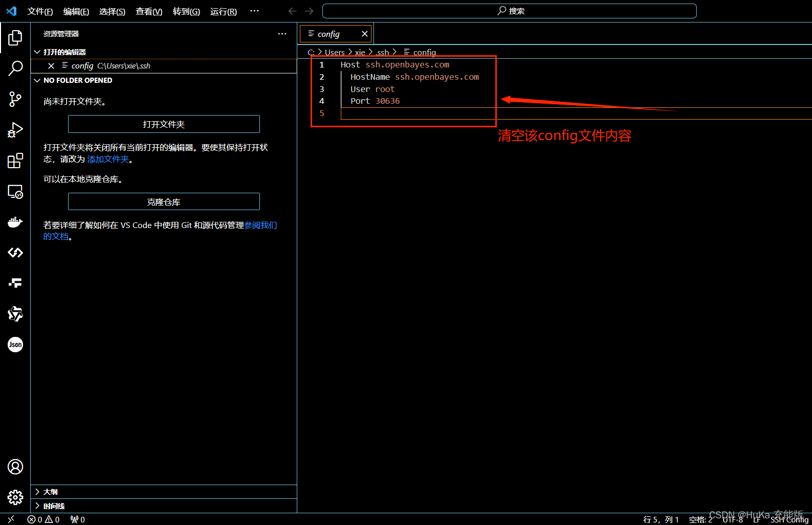812x525 pixels.
Task: Open a remote window from status bar
Action: pyautogui.click(x=11, y=519)
